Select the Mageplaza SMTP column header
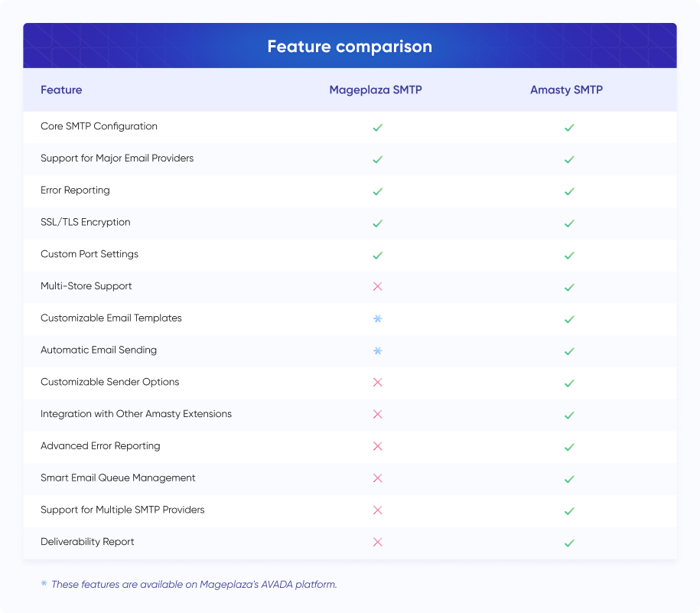Viewport: 700px width, 613px height. point(376,90)
